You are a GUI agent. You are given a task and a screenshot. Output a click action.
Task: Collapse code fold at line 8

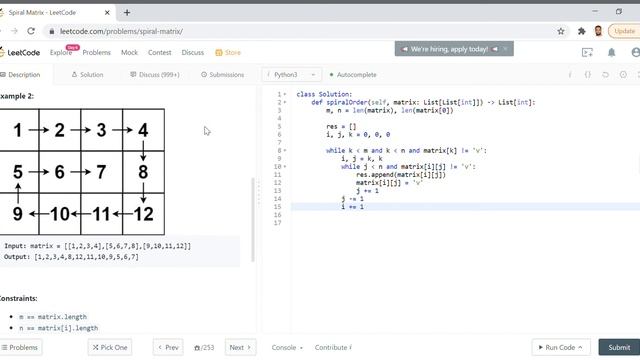pos(285,151)
